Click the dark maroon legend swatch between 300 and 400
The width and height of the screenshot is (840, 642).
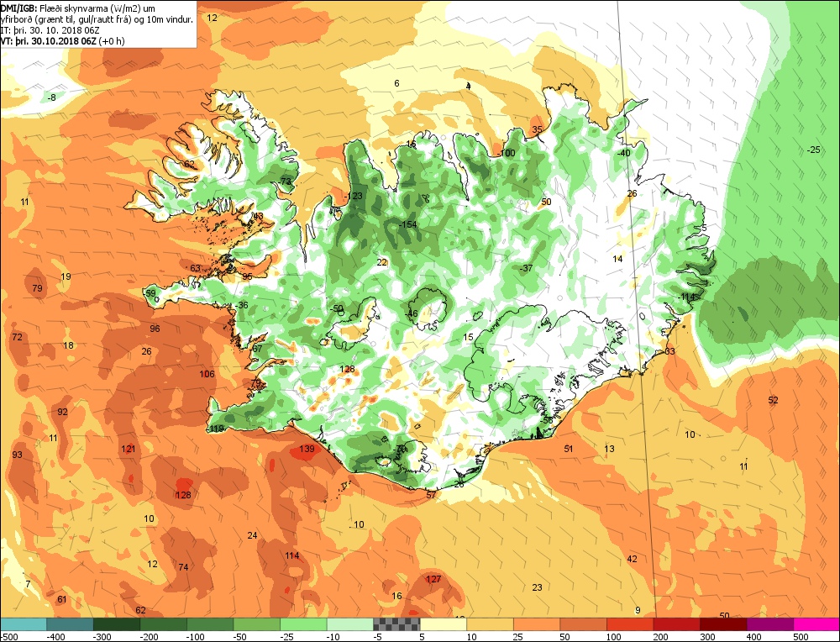point(724,624)
